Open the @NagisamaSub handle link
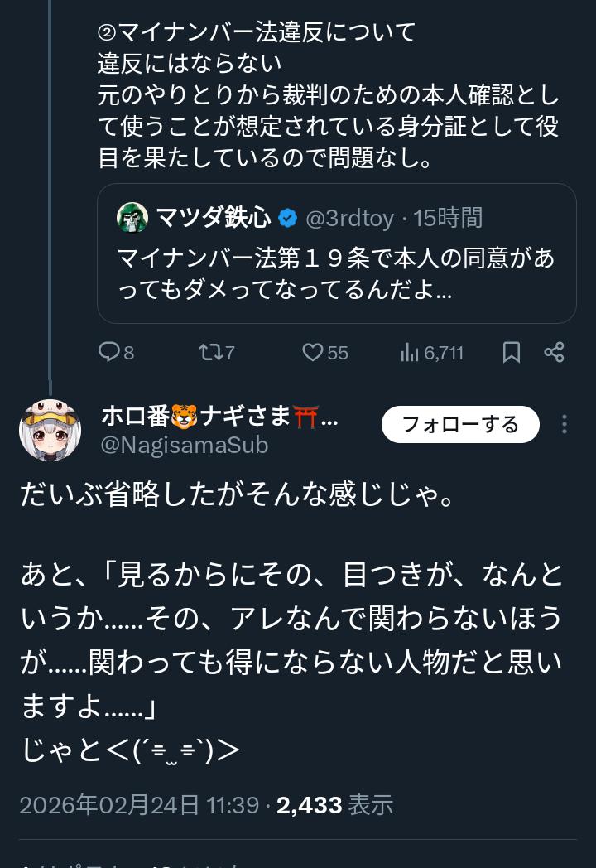The width and height of the screenshot is (596, 868). (x=184, y=445)
